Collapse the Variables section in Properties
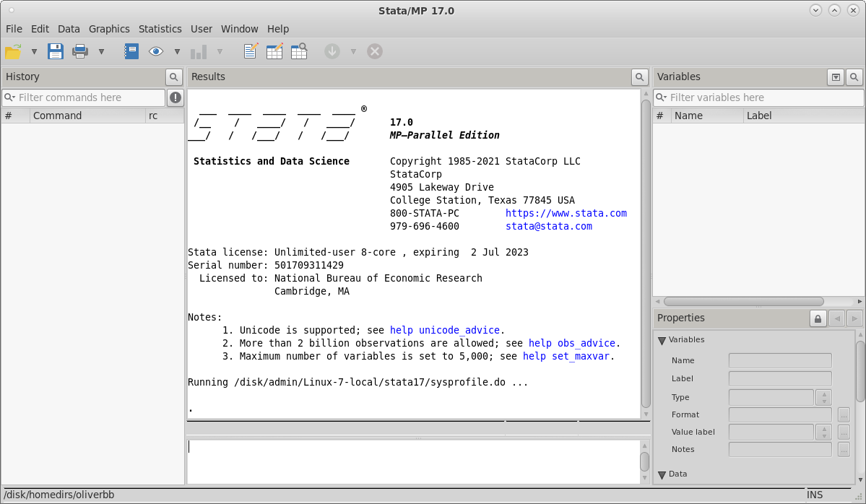This screenshot has height=504, width=866. click(662, 340)
